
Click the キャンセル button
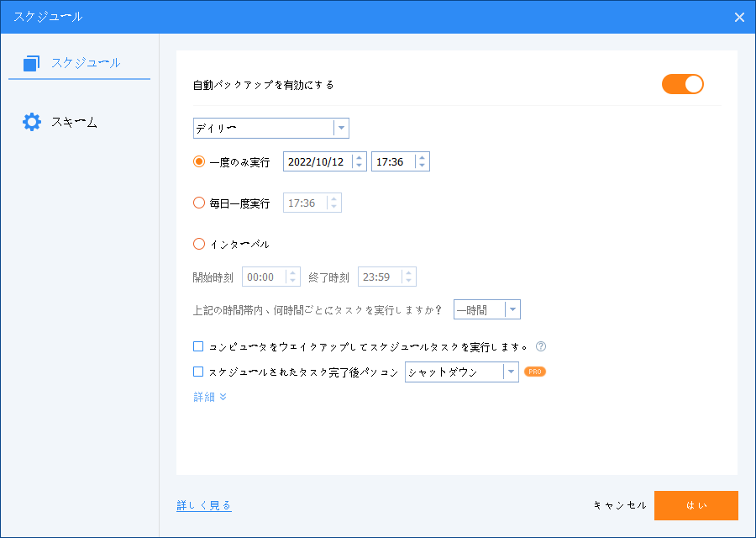(620, 505)
